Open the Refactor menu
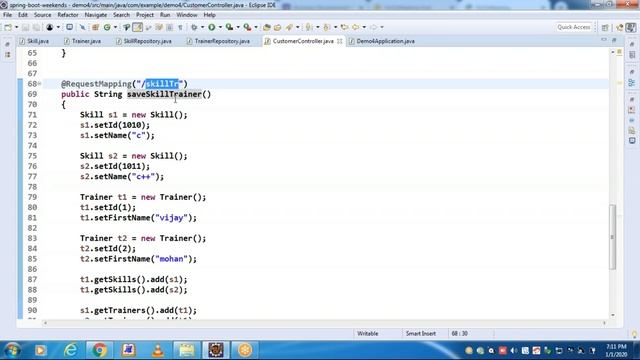 tap(68, 15)
